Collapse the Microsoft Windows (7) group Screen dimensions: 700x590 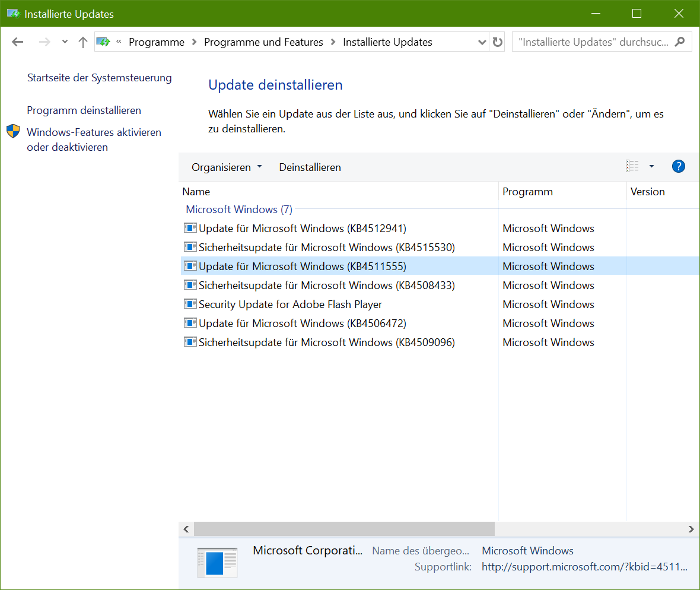239,210
